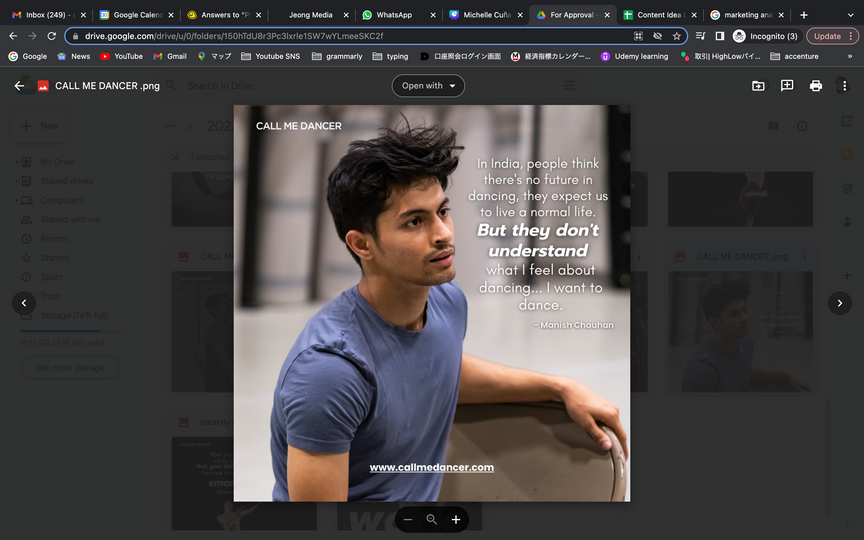The width and height of the screenshot is (864, 540).
Task: Open the media control icon in toolbar
Action: click(x=700, y=36)
